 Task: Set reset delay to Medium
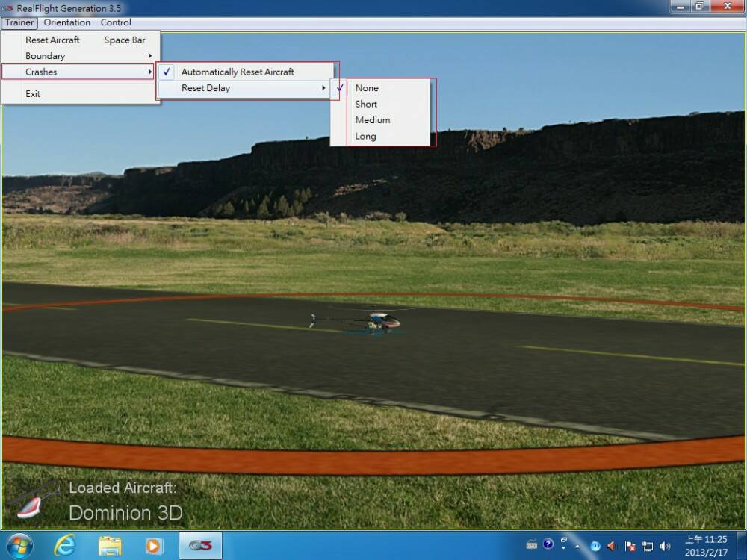(381, 120)
